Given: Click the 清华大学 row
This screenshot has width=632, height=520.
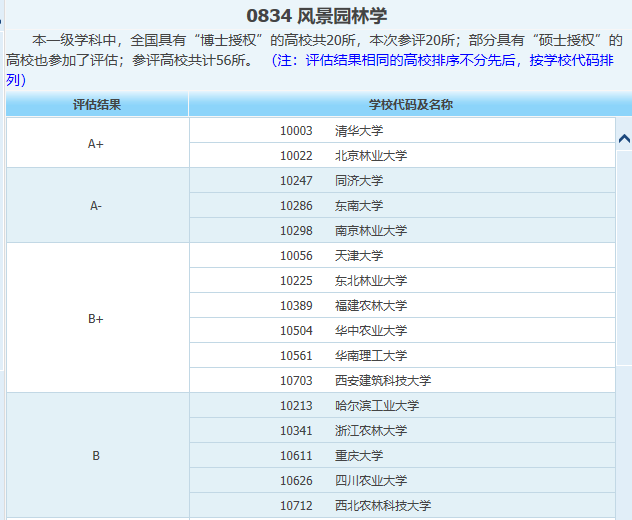Looking at the screenshot, I should (x=359, y=131).
